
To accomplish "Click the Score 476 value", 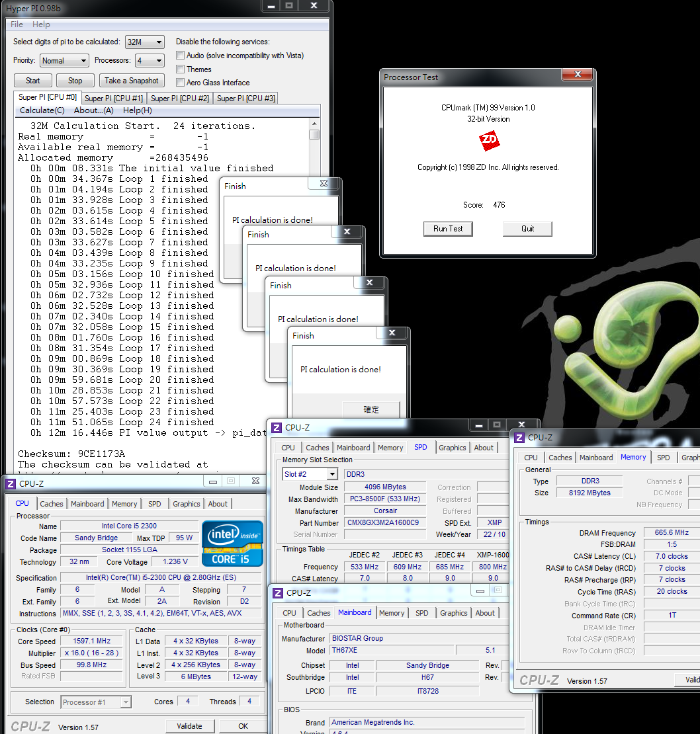I will [499, 205].
